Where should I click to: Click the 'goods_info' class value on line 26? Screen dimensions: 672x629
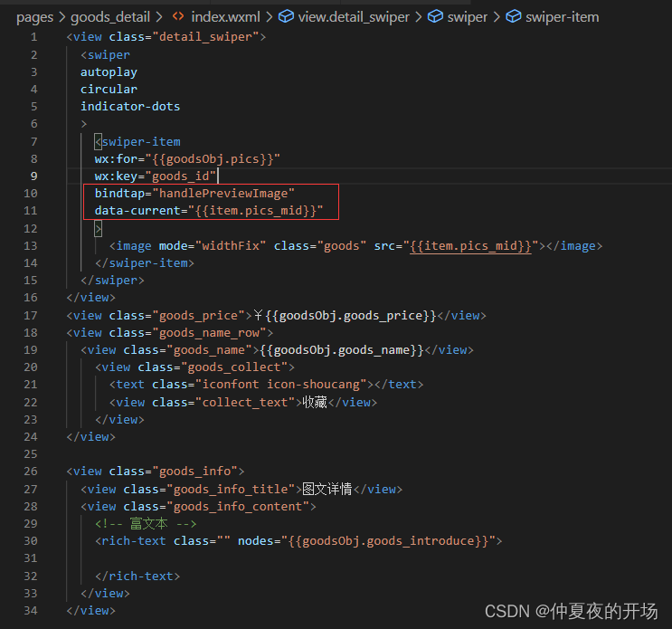click(195, 472)
